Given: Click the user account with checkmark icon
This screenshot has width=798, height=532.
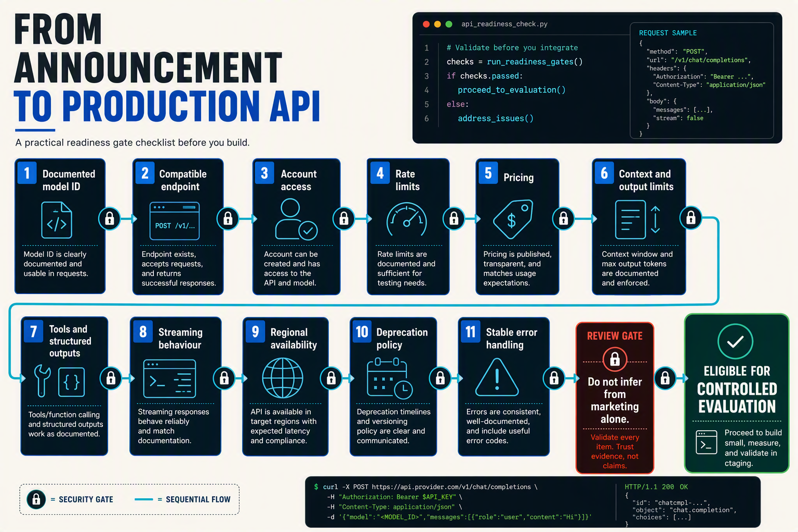Looking at the screenshot, I should pos(296,219).
